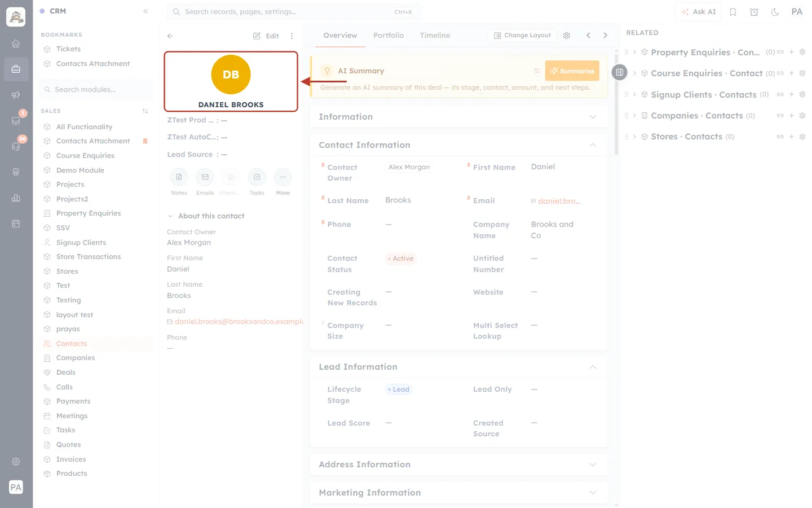This screenshot has height=508, width=812.
Task: Open the Emails quick action icon
Action: click(205, 177)
